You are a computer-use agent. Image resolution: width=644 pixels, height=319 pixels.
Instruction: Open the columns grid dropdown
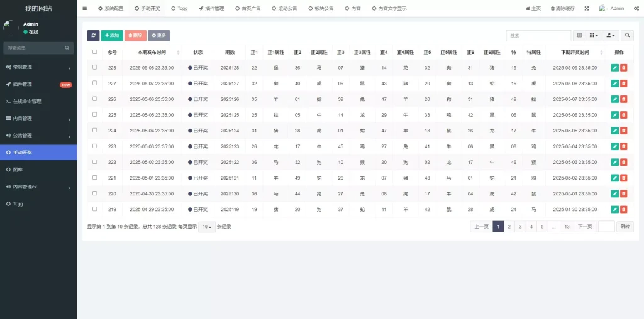[x=594, y=36]
